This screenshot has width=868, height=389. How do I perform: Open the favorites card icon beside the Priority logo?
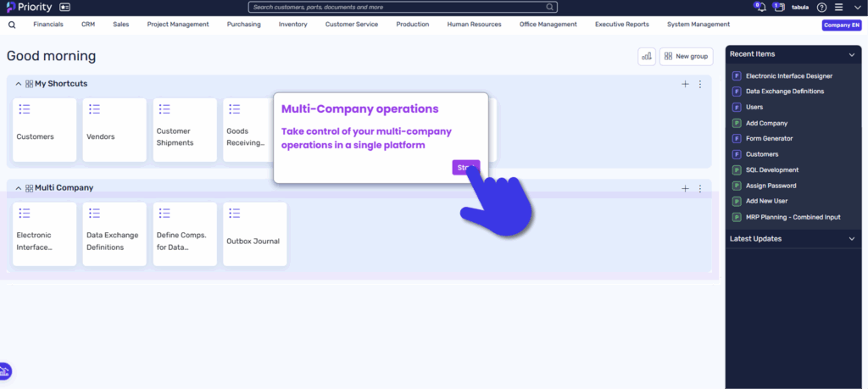(64, 7)
